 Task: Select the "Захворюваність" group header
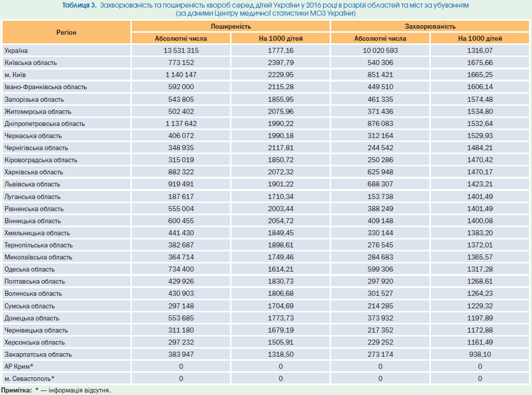pyautogui.click(x=430, y=27)
